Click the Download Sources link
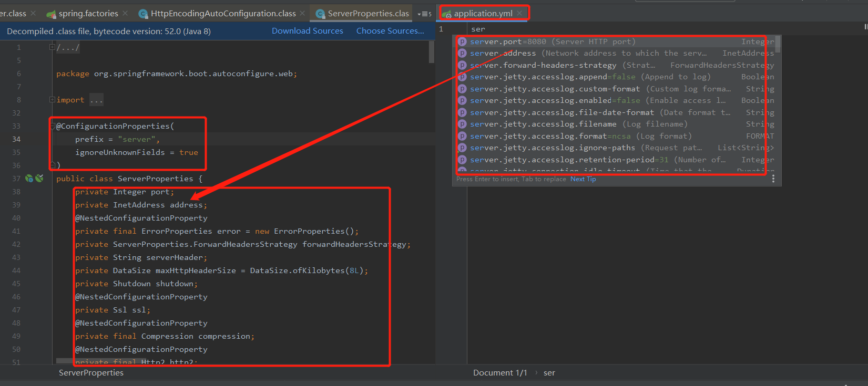This screenshot has width=868, height=386. (x=307, y=31)
